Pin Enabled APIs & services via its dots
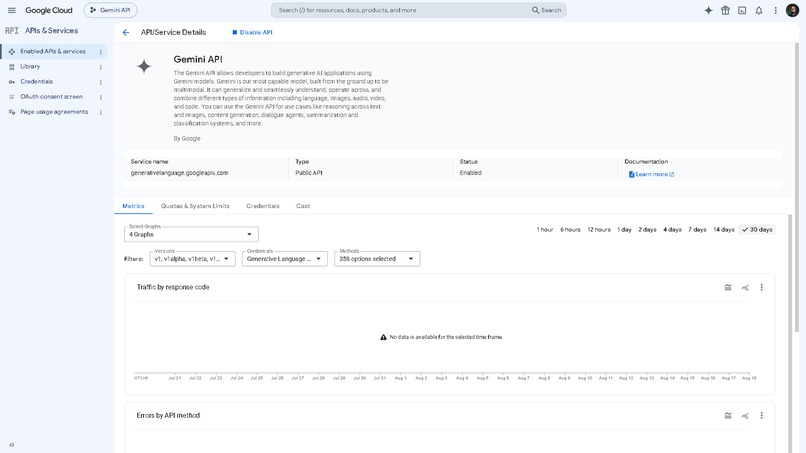 101,52
